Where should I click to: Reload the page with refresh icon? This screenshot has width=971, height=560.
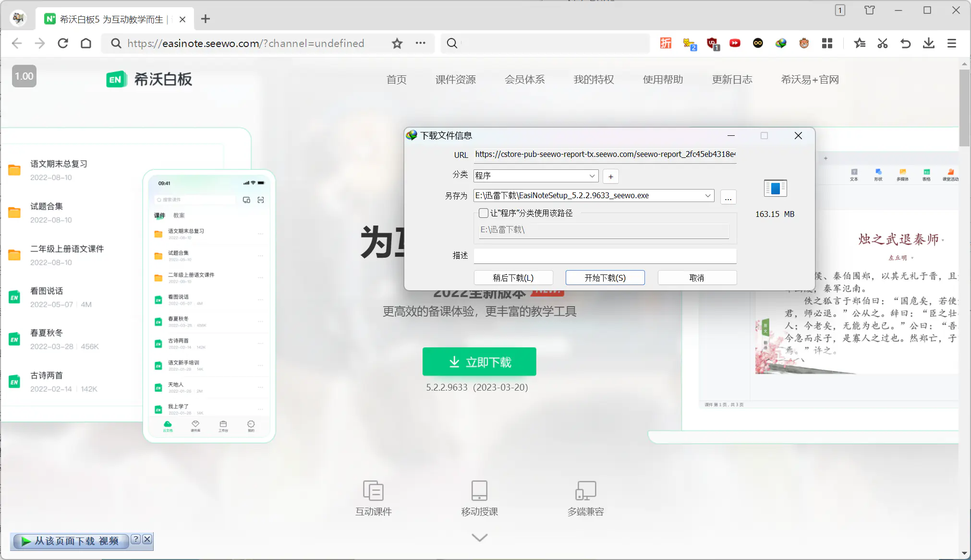coord(63,44)
